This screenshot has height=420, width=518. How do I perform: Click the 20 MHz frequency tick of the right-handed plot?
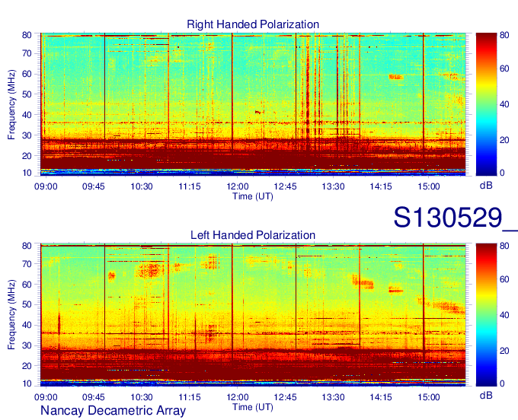[x=27, y=156]
